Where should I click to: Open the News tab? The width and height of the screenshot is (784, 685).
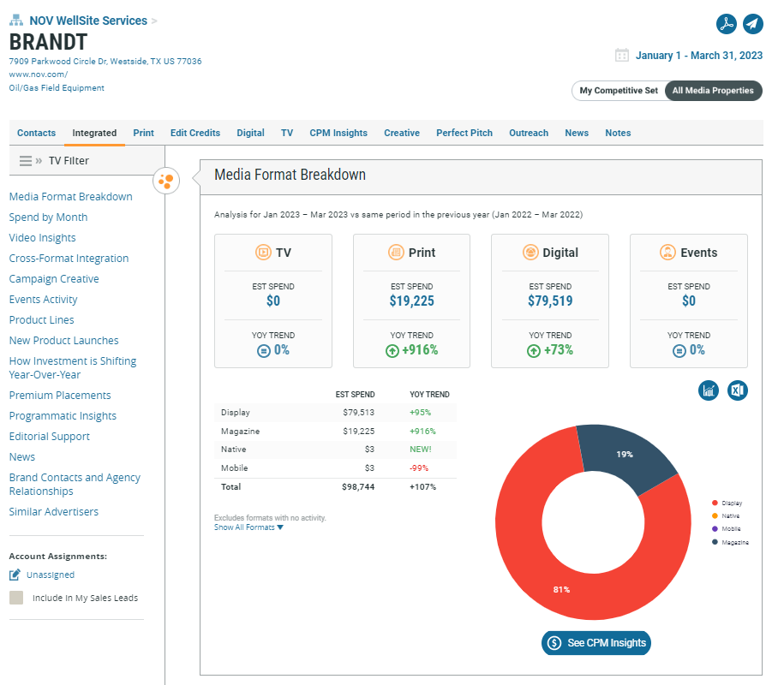[x=577, y=133]
